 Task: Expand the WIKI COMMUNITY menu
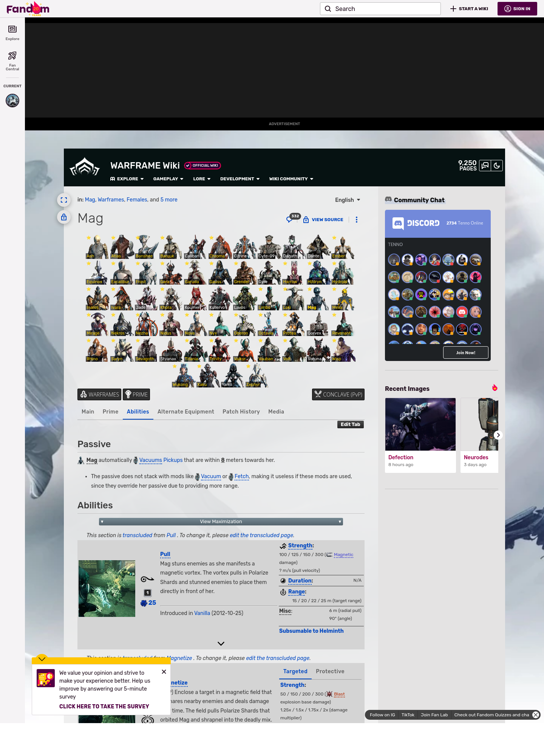coord(291,179)
